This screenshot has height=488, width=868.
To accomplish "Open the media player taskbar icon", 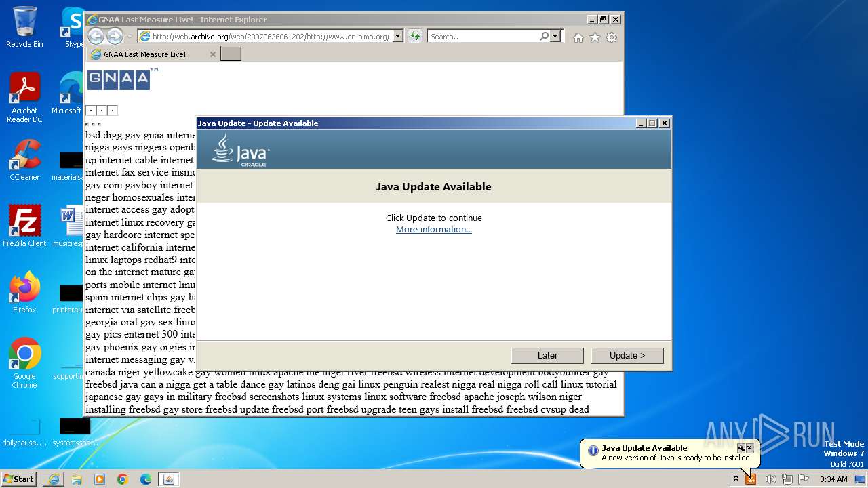I will (100, 479).
